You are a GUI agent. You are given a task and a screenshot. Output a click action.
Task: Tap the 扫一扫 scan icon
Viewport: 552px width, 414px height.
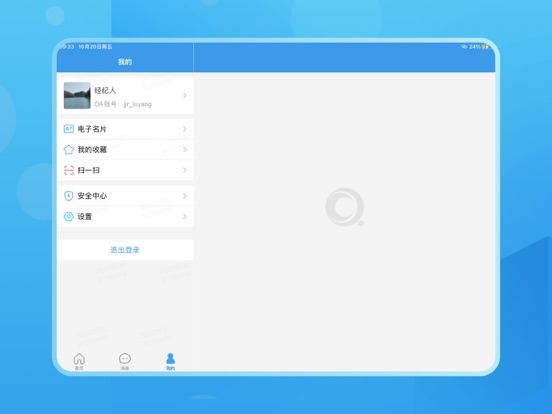pos(69,170)
